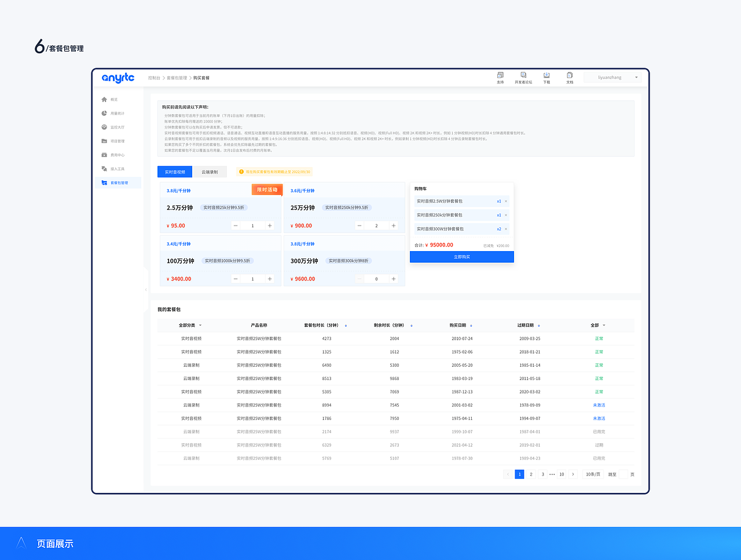This screenshot has width=741, height=560.
Task: Remove 实时音频300W分钟套餐包 from cart
Action: (506, 229)
